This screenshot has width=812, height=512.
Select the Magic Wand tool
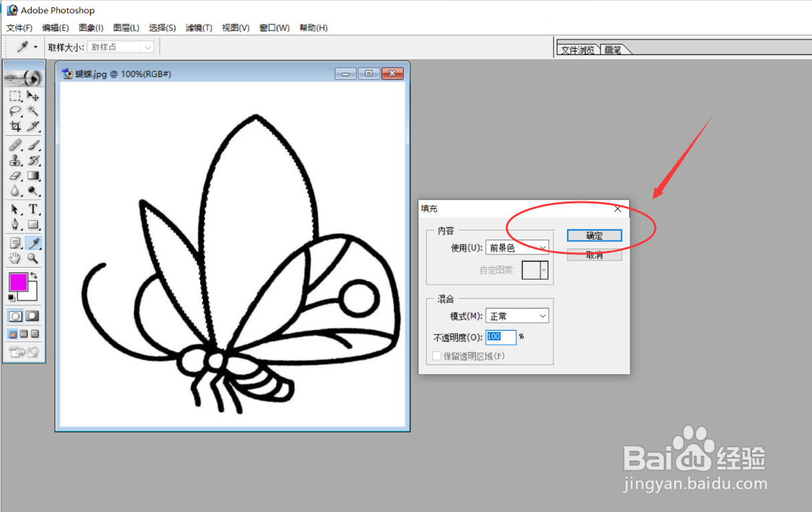33,111
